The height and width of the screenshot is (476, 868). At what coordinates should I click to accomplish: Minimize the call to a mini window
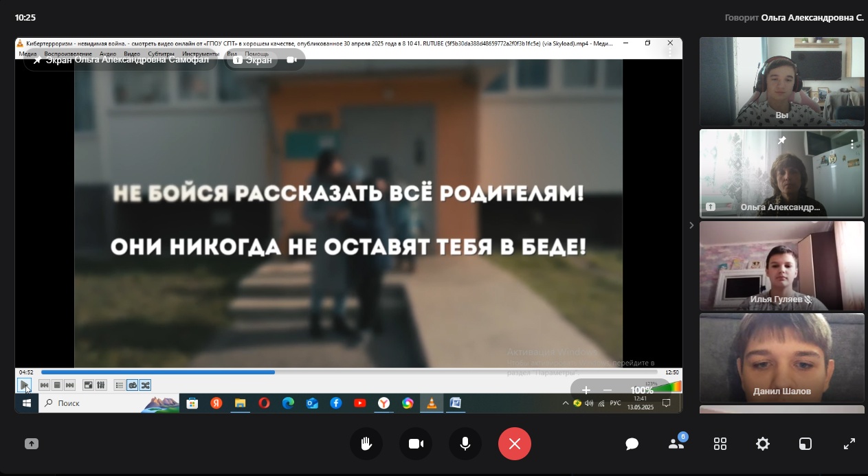point(805,444)
